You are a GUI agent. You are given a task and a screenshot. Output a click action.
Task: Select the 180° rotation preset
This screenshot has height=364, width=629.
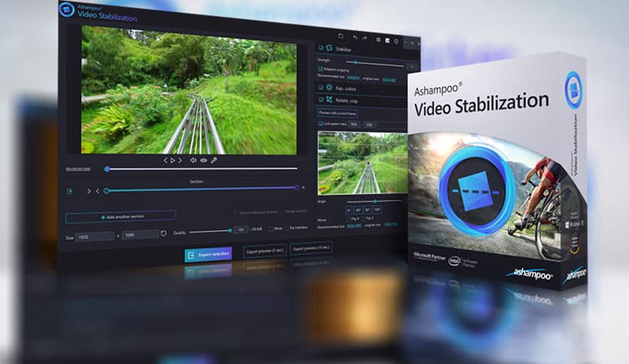pos(377,209)
